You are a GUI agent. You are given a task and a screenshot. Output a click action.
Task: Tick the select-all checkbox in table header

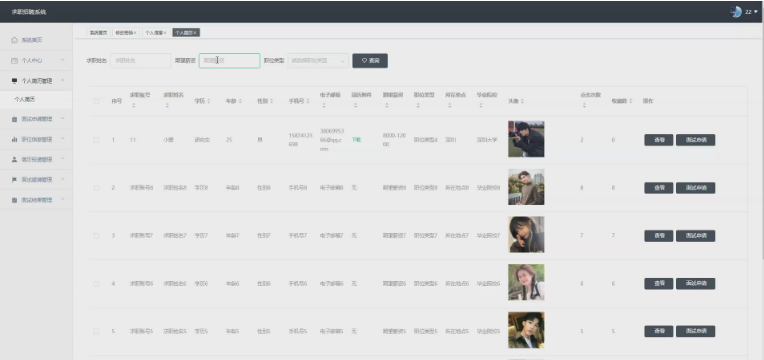[x=96, y=101]
